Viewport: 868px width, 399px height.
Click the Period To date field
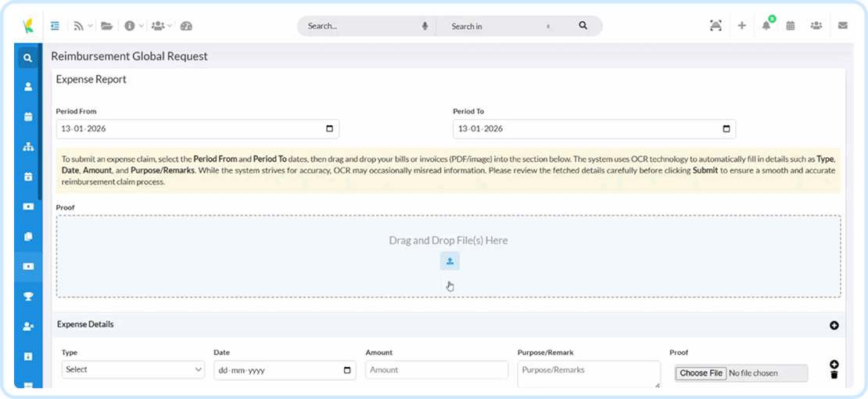[594, 128]
